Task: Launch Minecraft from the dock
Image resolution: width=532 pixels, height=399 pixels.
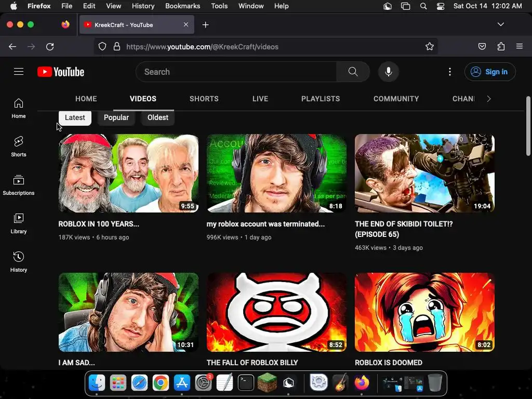Action: point(267,382)
